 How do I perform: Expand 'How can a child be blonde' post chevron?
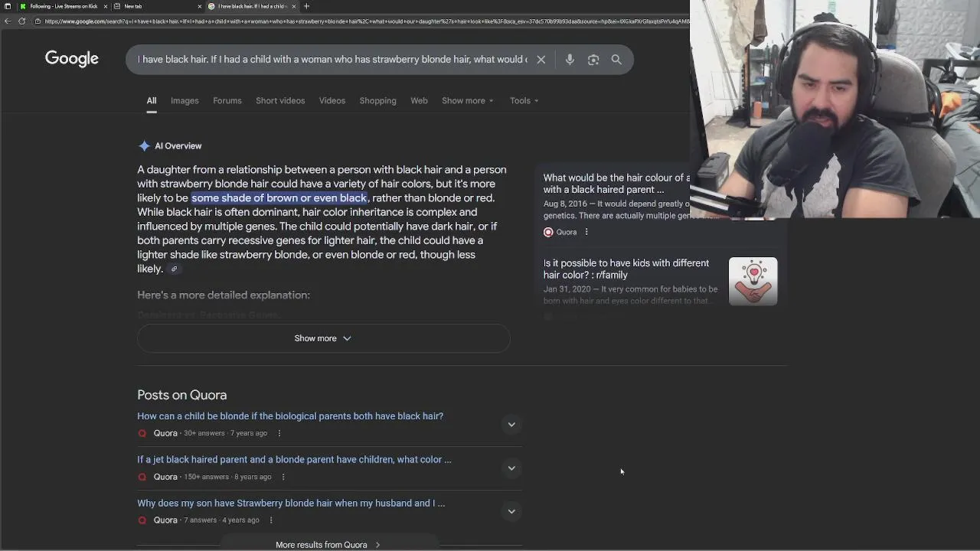click(x=511, y=425)
